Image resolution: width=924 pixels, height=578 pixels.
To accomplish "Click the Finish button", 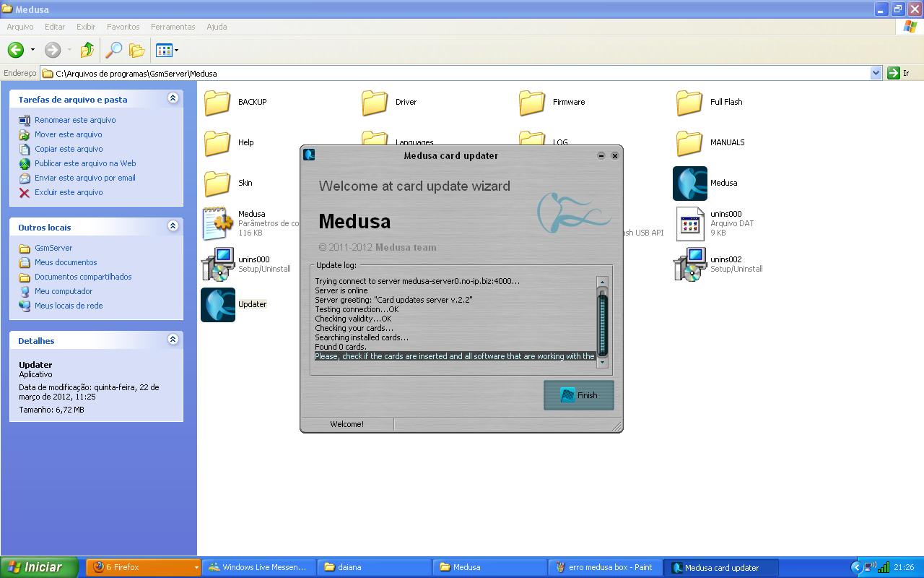I will 579,395.
